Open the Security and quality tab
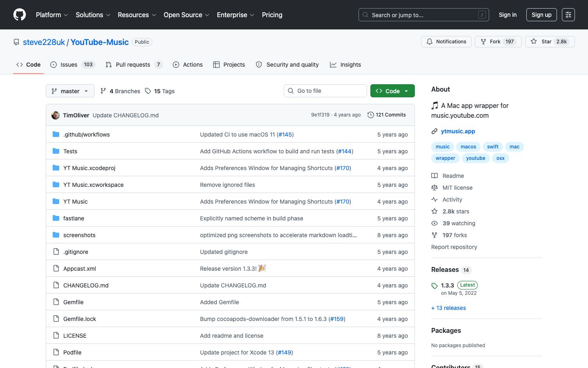 (x=287, y=65)
